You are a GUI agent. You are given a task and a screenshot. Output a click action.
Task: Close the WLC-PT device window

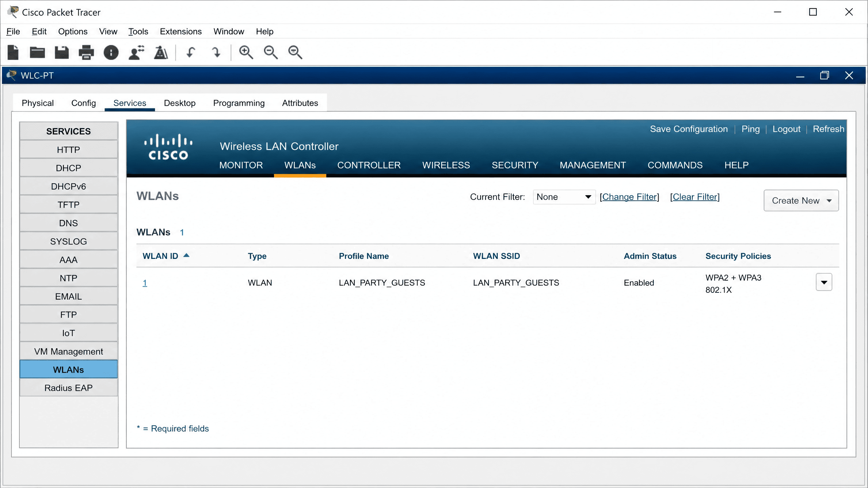click(x=849, y=75)
